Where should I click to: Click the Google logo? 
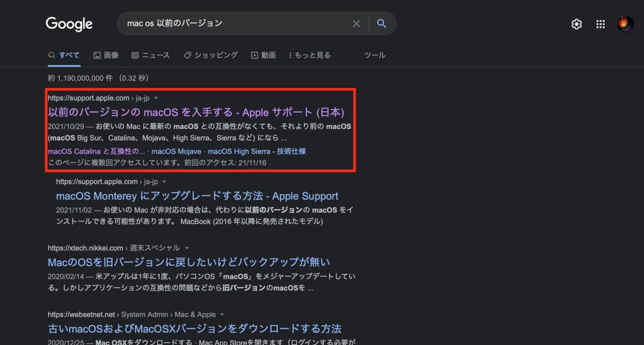[69, 24]
